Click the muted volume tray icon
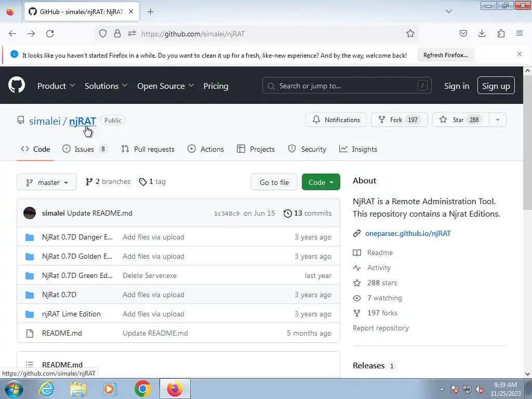Image resolution: width=532 pixels, height=399 pixels. pos(480,390)
